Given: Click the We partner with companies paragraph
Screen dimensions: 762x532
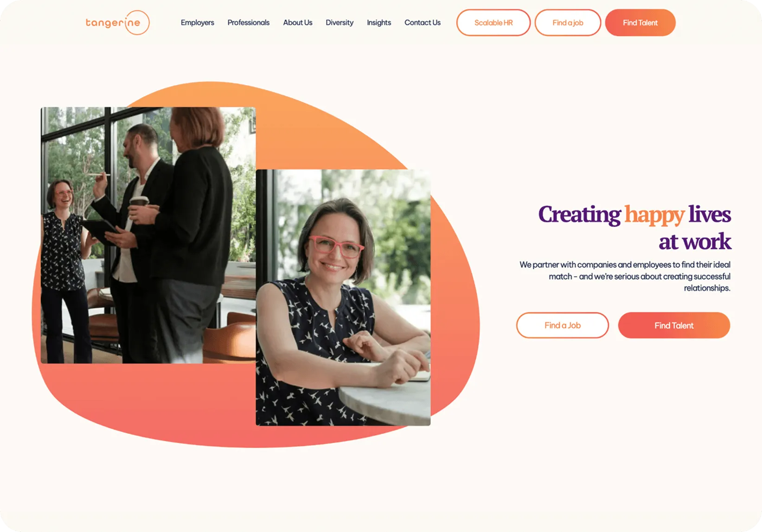Looking at the screenshot, I should point(625,276).
